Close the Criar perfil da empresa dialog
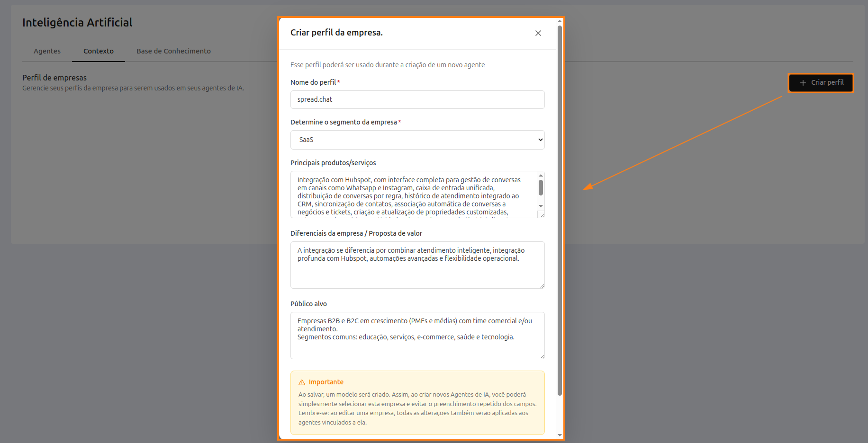Image resolution: width=868 pixels, height=443 pixels. (538, 33)
